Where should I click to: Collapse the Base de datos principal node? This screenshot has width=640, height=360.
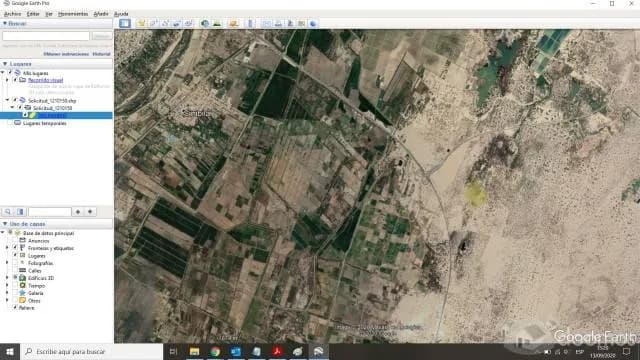pyautogui.click(x=3, y=233)
